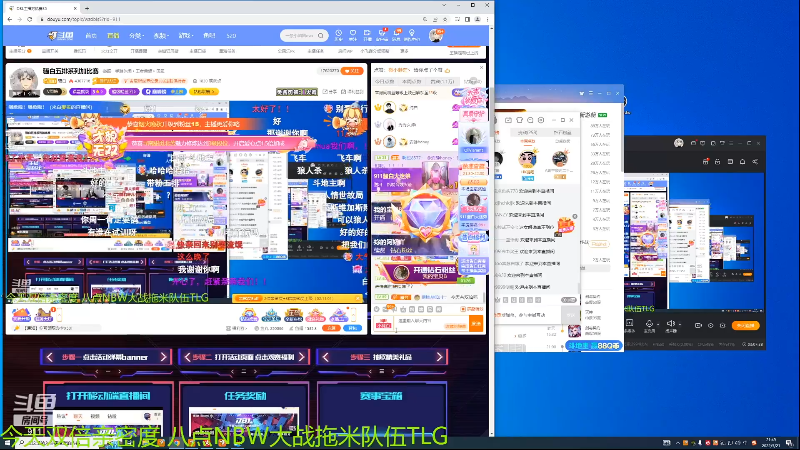Click the 开通钻石粉丝 banner

(x=423, y=272)
